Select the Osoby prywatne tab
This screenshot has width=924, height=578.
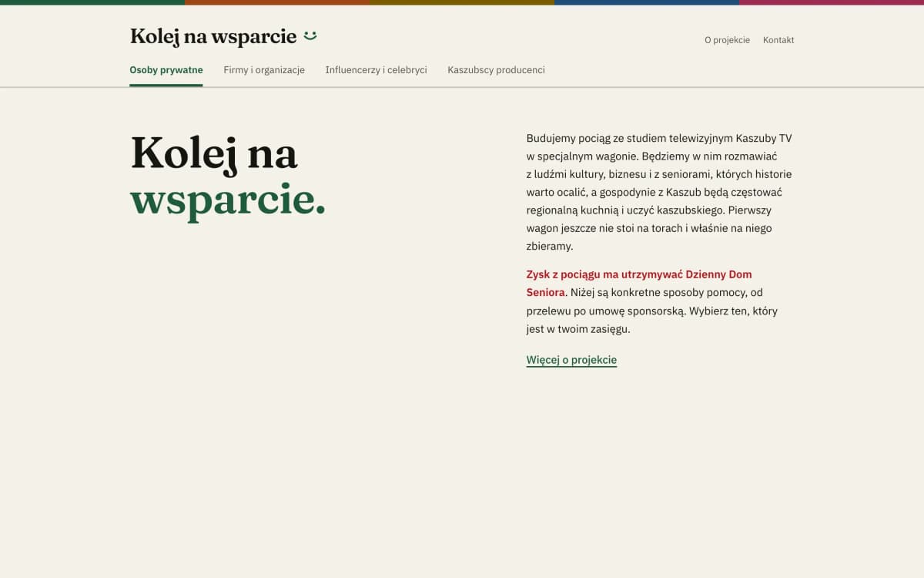tap(166, 70)
